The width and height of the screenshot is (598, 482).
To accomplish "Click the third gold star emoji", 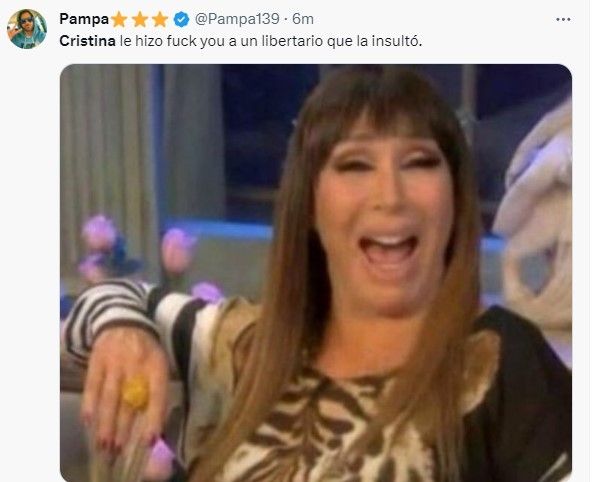I will tap(160, 19).
